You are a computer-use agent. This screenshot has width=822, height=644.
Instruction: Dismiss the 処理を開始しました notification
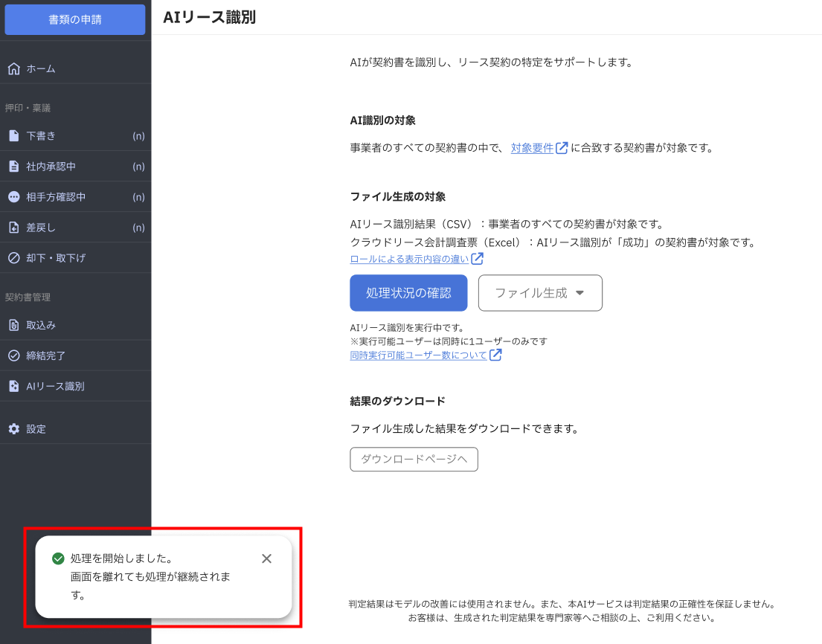(266, 558)
